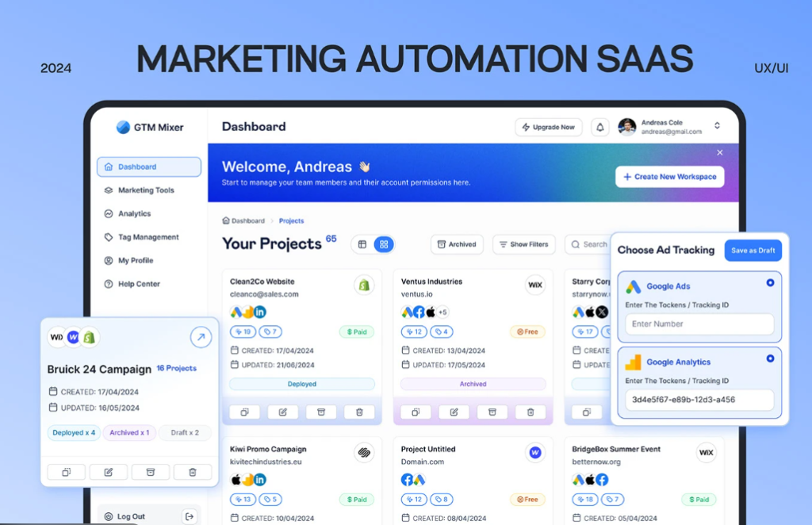Expand the account menu chevron near Andreas Cole
The width and height of the screenshot is (812, 525).
[x=716, y=125]
